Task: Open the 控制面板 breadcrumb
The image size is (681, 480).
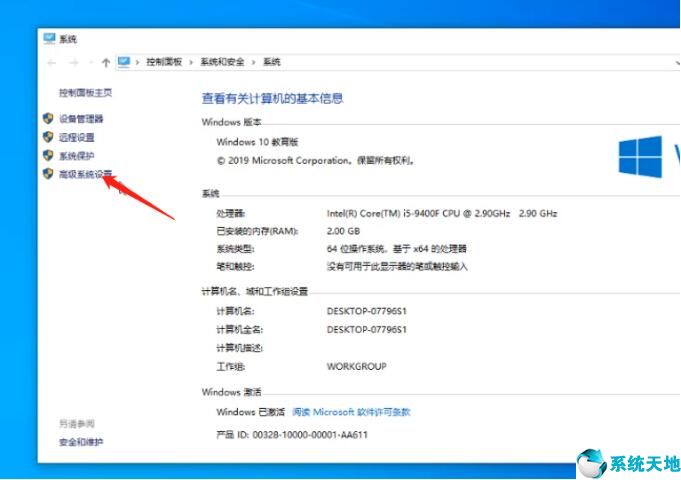Action: pyautogui.click(x=164, y=62)
